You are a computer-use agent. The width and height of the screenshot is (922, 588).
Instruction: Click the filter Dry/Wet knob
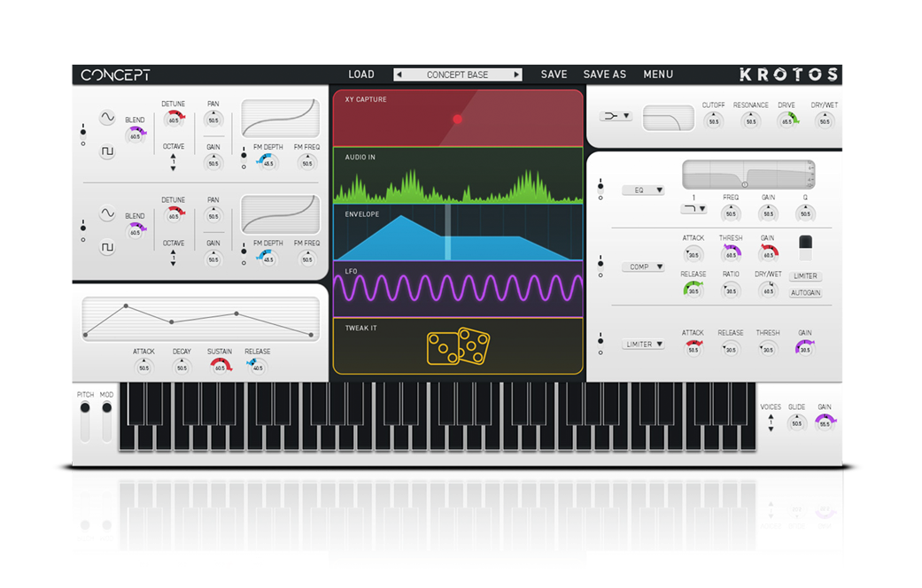825,120
